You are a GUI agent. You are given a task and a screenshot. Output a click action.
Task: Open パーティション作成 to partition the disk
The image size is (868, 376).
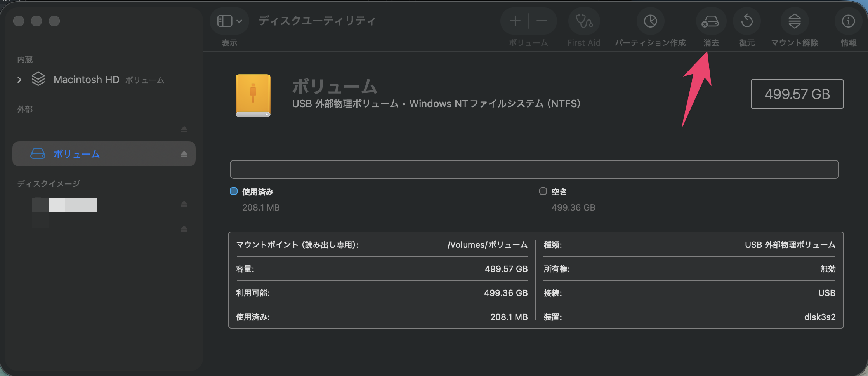pyautogui.click(x=650, y=21)
